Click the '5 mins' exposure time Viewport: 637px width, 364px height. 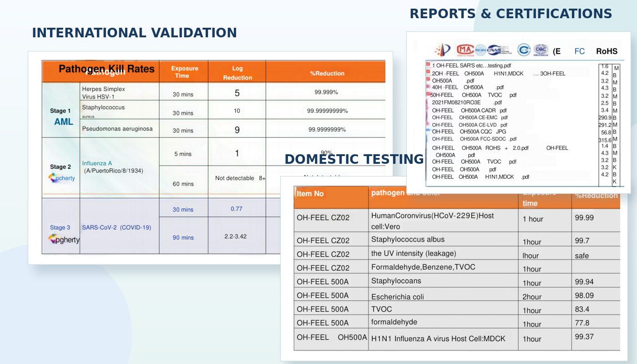183,154
